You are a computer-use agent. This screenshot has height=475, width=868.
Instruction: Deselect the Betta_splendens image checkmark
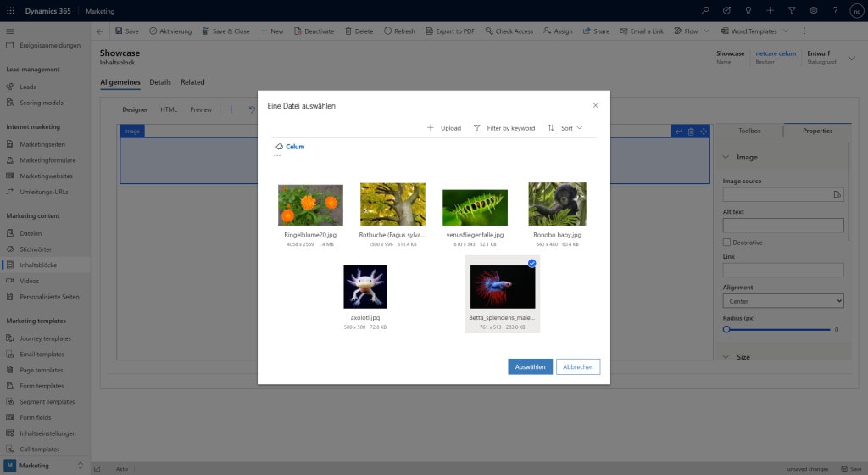click(531, 264)
